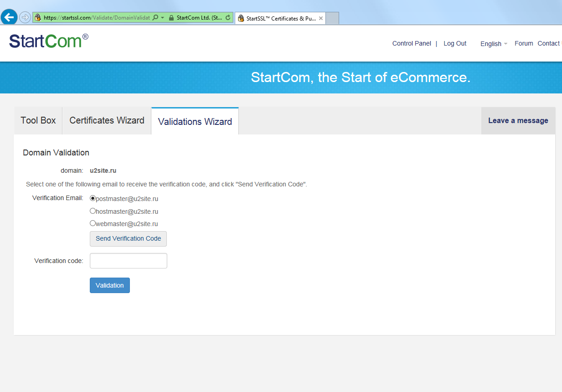Expand the English language dropdown
This screenshot has height=392, width=562.
click(494, 44)
